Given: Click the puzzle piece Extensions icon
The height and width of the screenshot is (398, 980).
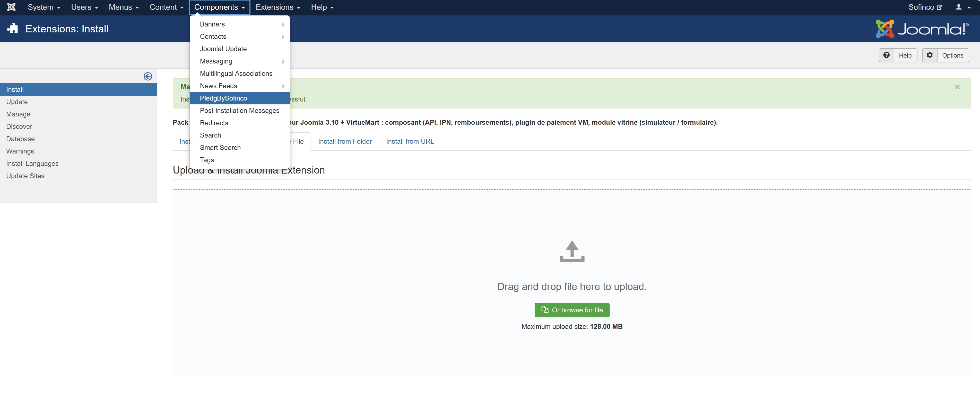Looking at the screenshot, I should tap(13, 29).
